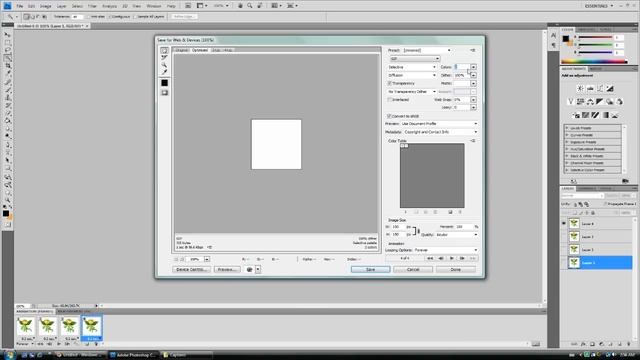Open the Color Table palette menu icon
This screenshot has height=360, width=640.
[473, 141]
